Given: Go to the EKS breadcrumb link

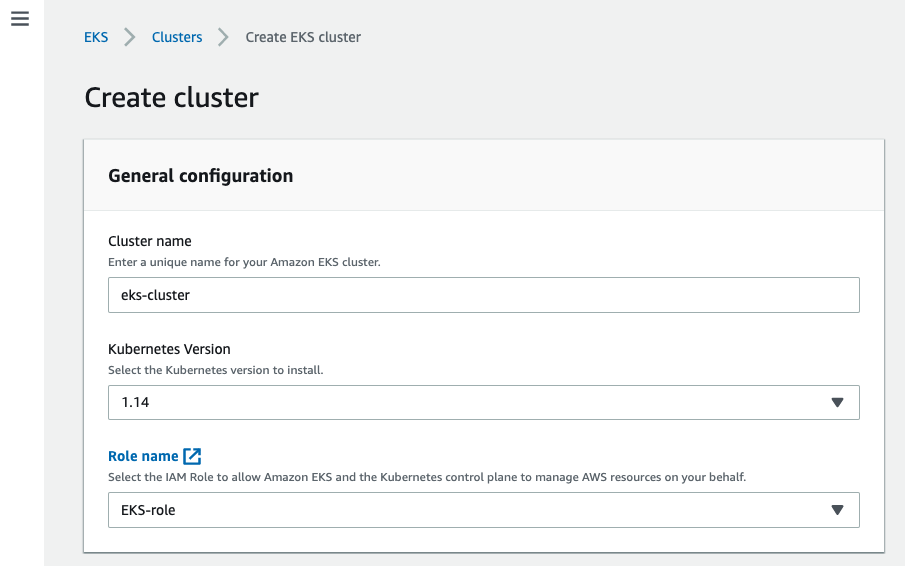Looking at the screenshot, I should (x=96, y=37).
